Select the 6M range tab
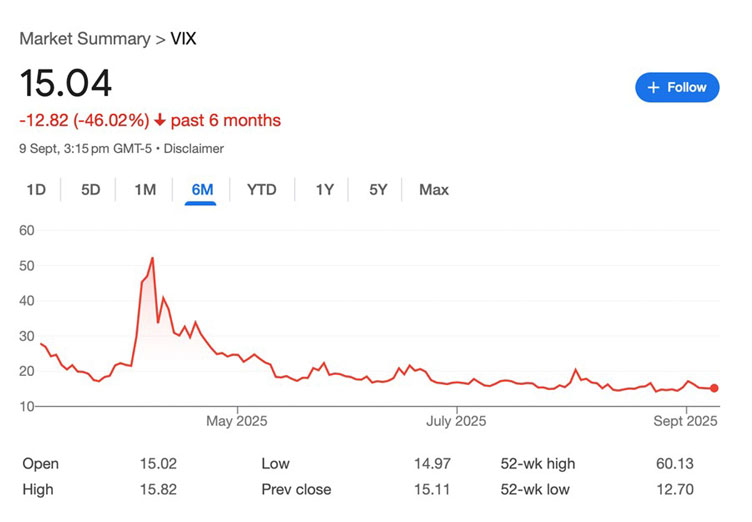The image size is (752, 522). pyautogui.click(x=201, y=189)
